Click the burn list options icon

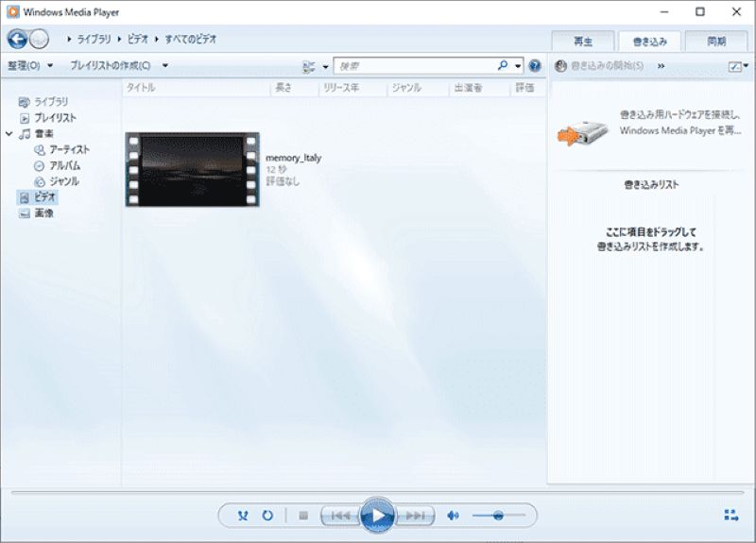[x=735, y=66]
